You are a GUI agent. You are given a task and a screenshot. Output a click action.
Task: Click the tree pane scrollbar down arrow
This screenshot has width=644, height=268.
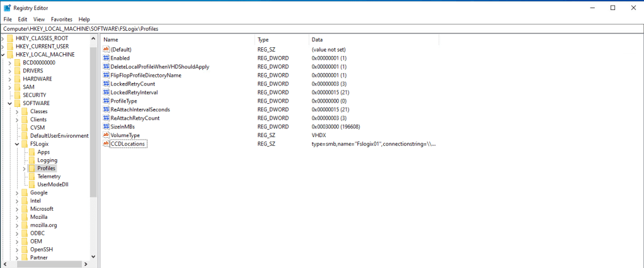pyautogui.click(x=94, y=257)
